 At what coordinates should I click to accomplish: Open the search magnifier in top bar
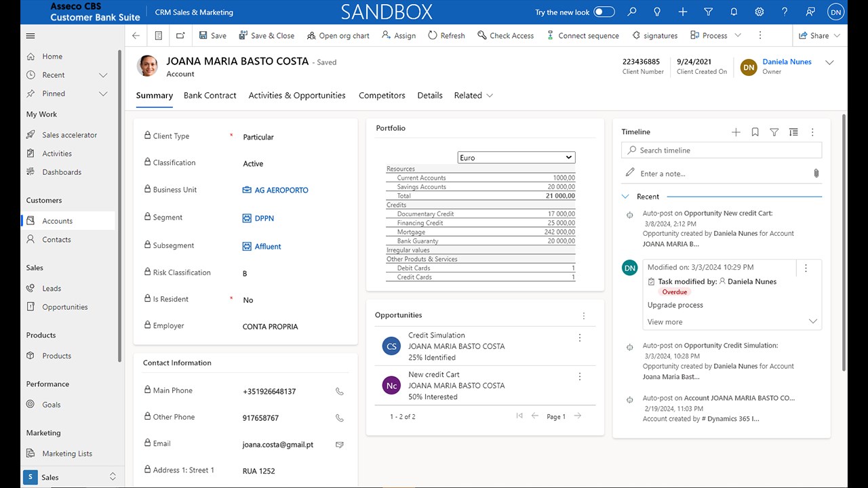(632, 12)
